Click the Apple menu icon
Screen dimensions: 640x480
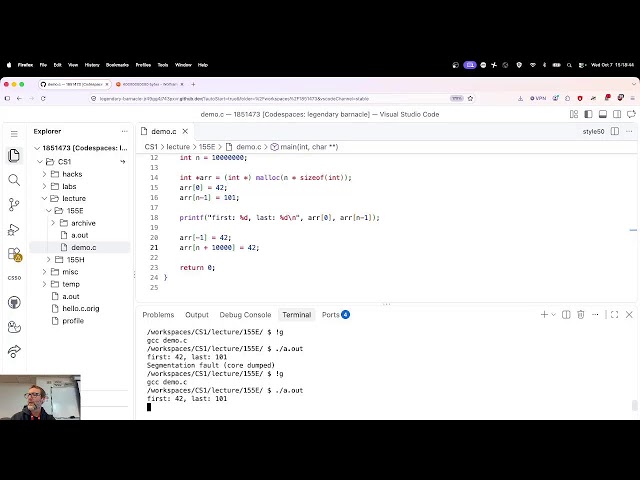coord(9,65)
